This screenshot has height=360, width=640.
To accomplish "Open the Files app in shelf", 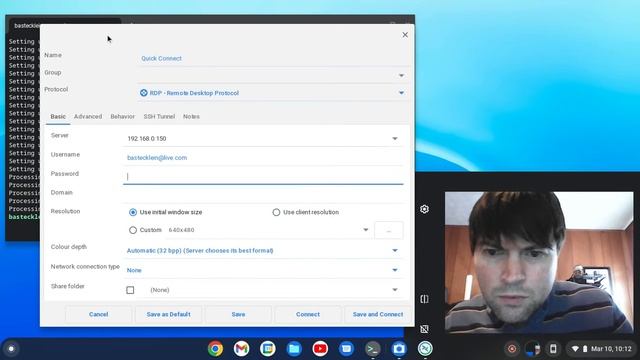I will click(x=294, y=349).
